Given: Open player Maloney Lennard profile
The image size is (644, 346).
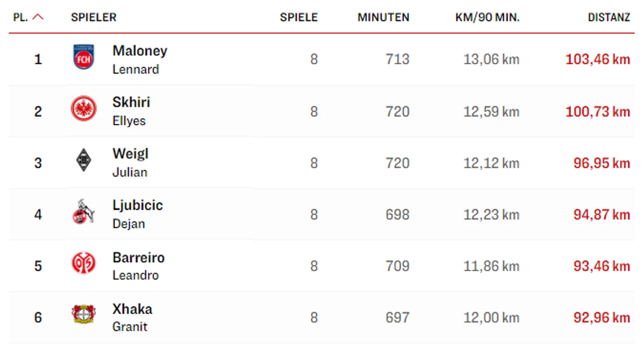Looking at the screenshot, I should click(140, 60).
